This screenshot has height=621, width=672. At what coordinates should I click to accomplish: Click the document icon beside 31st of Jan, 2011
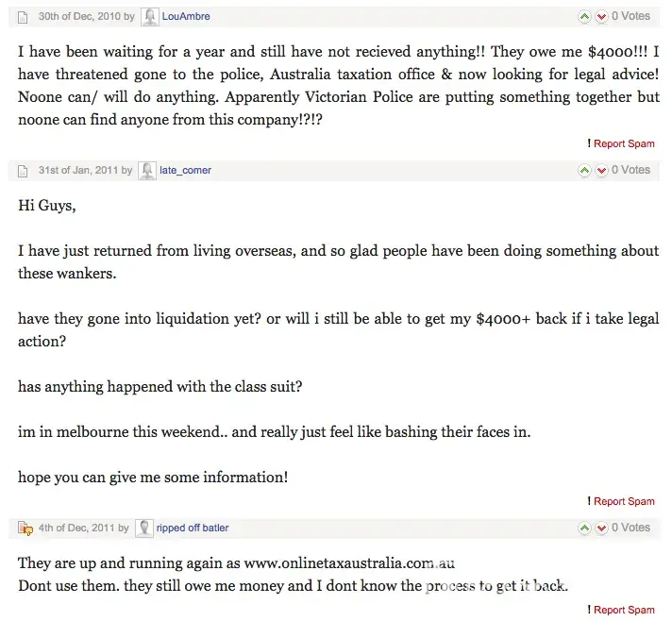[24, 171]
